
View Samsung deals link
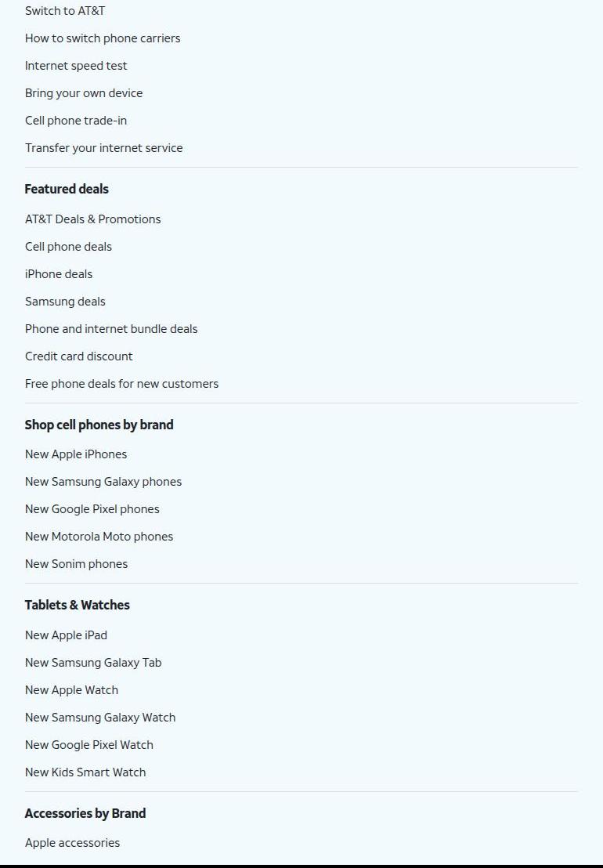click(65, 302)
